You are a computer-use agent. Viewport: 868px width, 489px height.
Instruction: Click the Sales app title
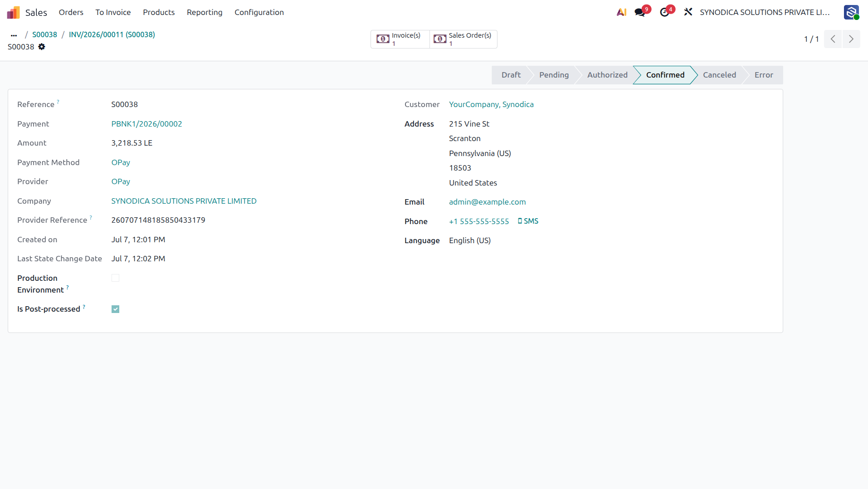36,12
